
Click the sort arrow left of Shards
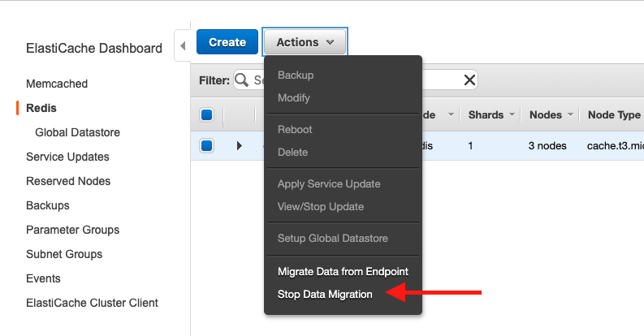point(451,114)
